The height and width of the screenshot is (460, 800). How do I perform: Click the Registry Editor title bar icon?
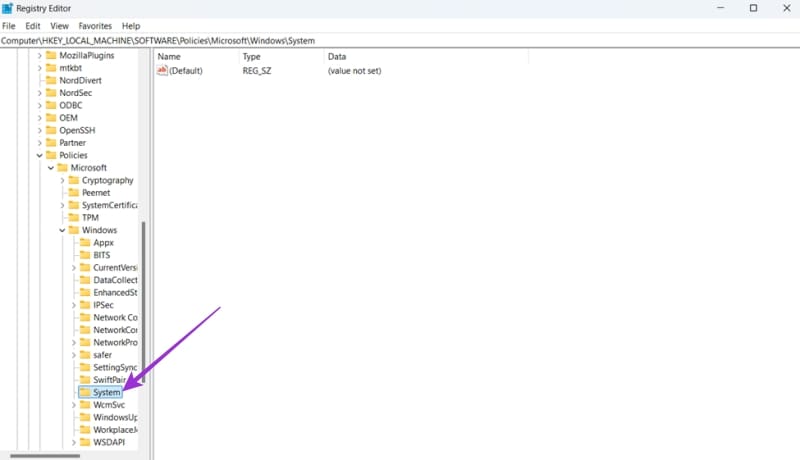pyautogui.click(x=7, y=8)
